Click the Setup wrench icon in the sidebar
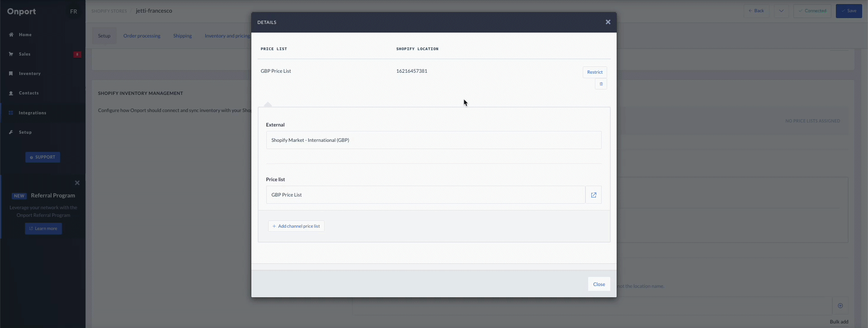Screen dimensions: 868x328 click(x=11, y=132)
